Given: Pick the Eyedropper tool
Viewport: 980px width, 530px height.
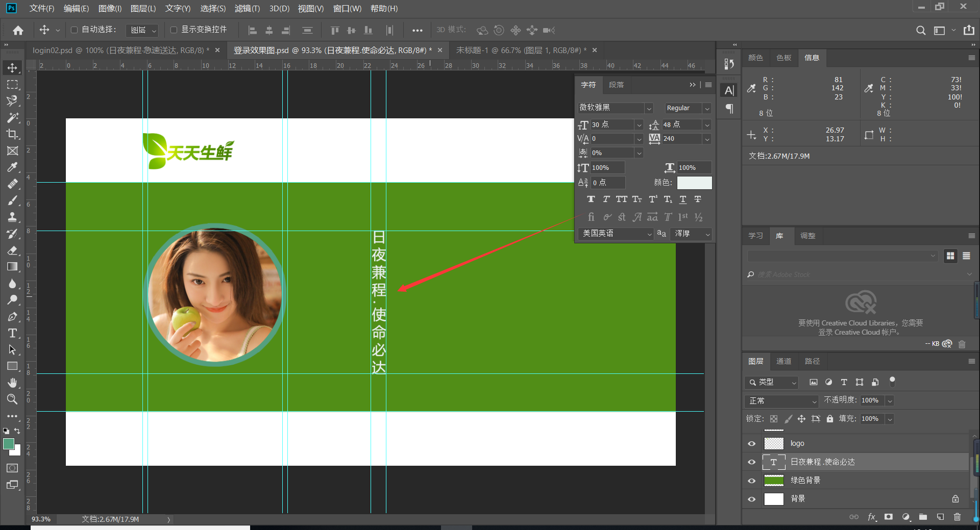Looking at the screenshot, I should pos(12,167).
